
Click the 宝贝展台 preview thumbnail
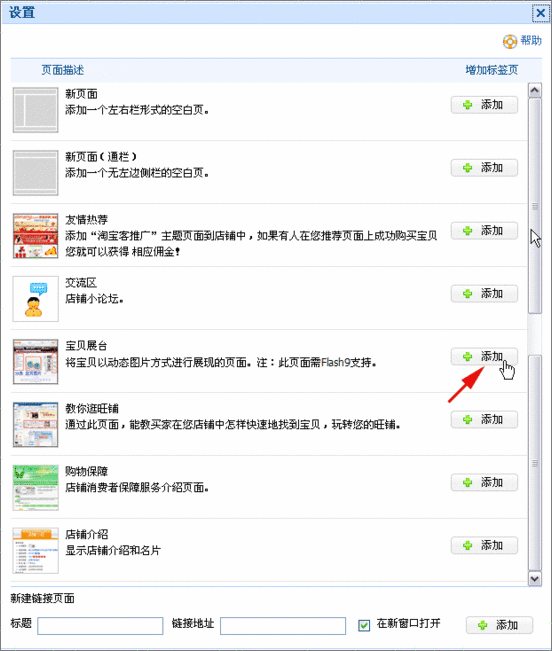click(35, 362)
